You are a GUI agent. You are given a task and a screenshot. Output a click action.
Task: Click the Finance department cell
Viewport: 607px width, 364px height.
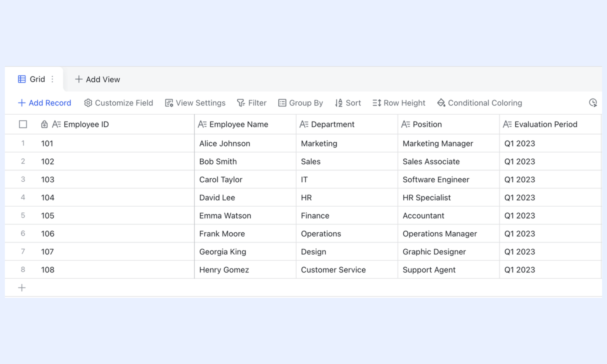(x=347, y=215)
